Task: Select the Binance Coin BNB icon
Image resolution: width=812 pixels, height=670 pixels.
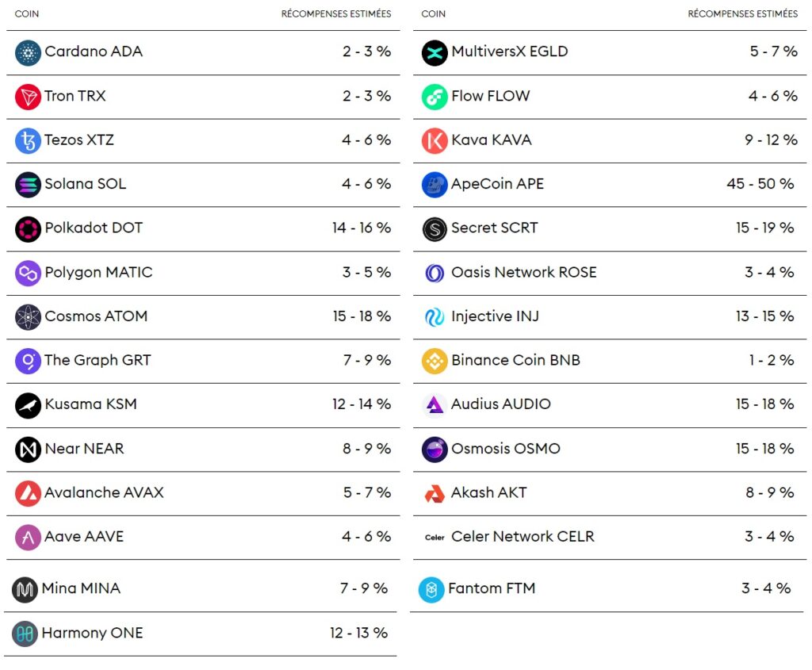Action: point(435,361)
